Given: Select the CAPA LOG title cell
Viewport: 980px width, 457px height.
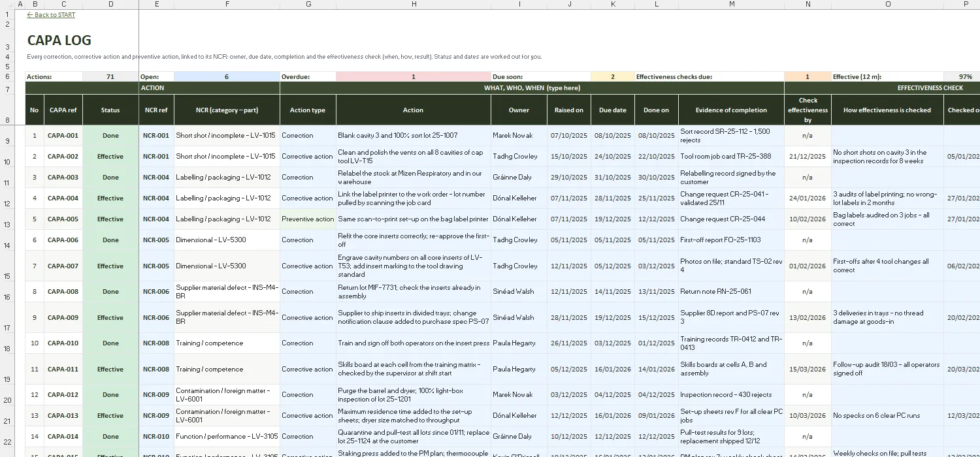Looking at the screenshot, I should pos(59,40).
